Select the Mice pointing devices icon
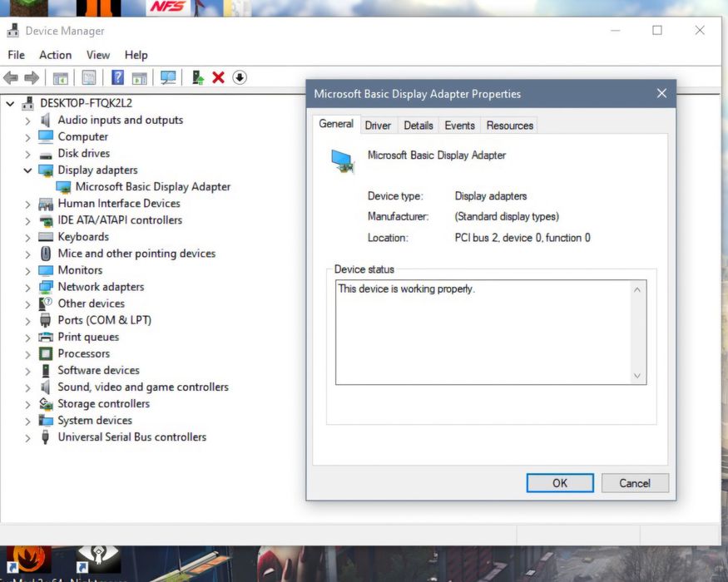728x582 pixels. 46,254
